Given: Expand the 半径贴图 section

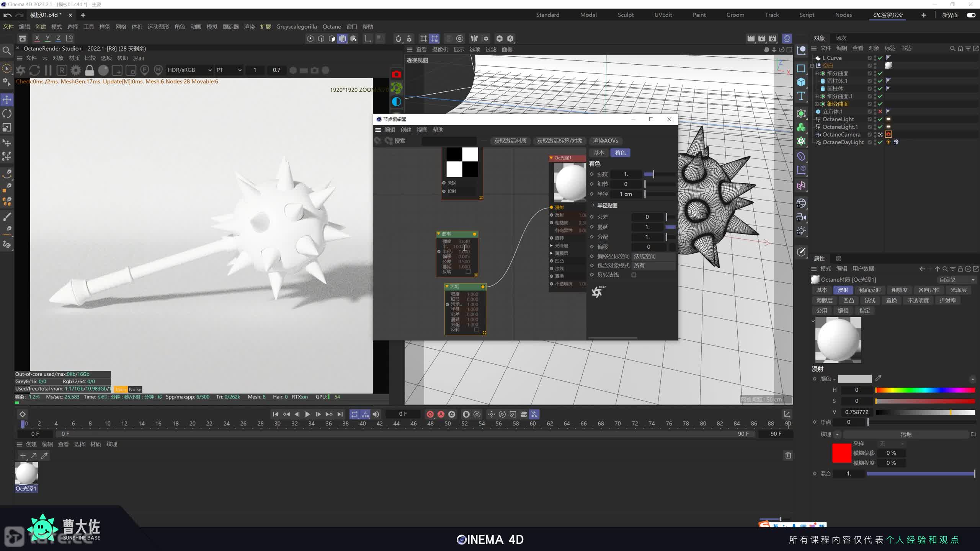Looking at the screenshot, I should pyautogui.click(x=593, y=205).
